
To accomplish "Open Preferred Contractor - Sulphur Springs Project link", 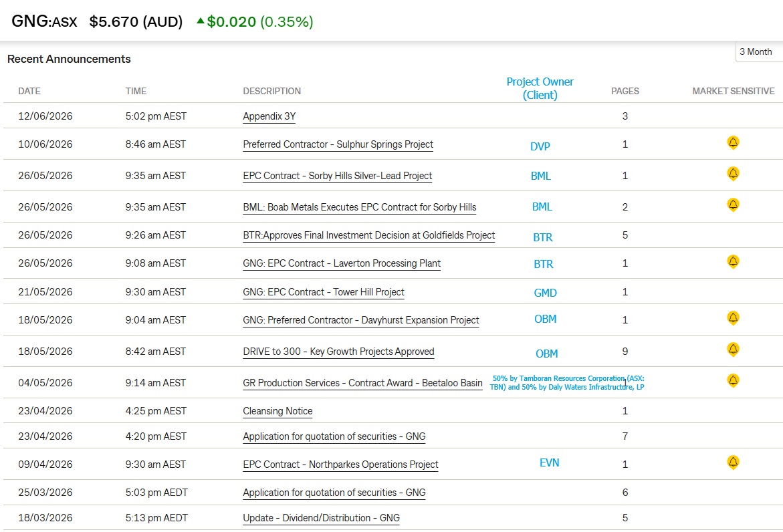I will 338,144.
